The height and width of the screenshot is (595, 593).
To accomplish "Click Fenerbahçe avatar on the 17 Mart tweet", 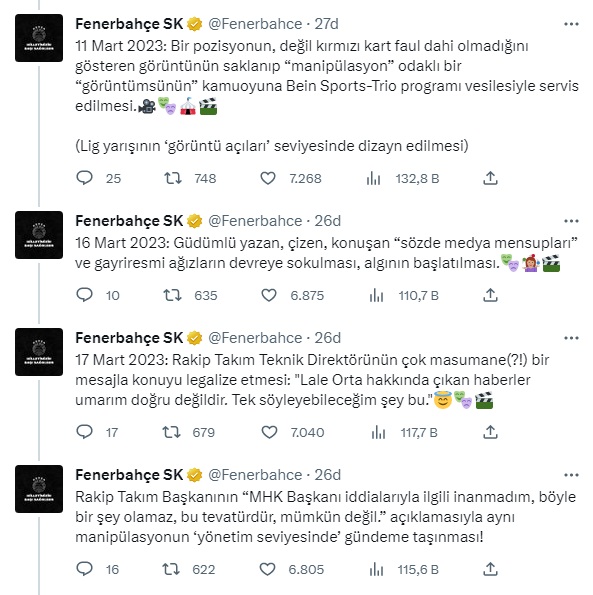I will tap(39, 352).
